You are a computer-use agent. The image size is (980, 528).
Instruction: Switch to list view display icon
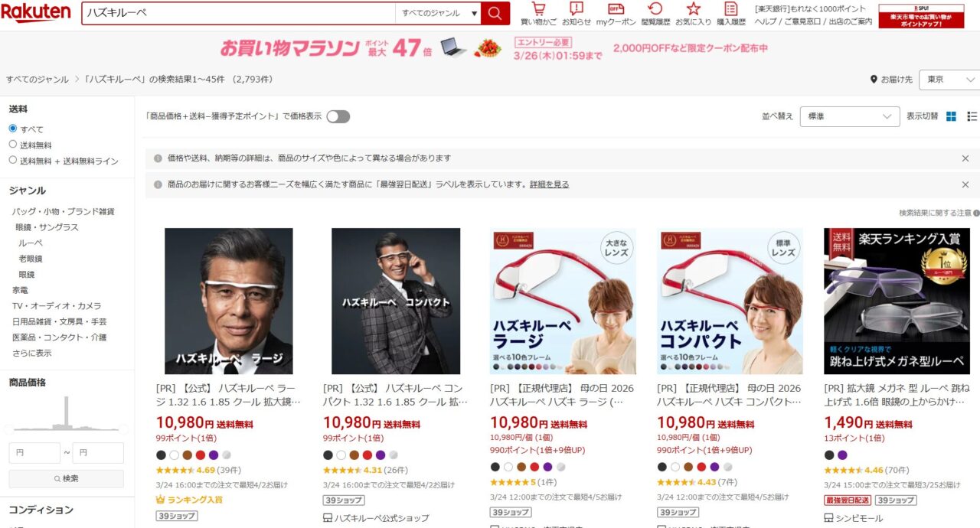pyautogui.click(x=972, y=116)
